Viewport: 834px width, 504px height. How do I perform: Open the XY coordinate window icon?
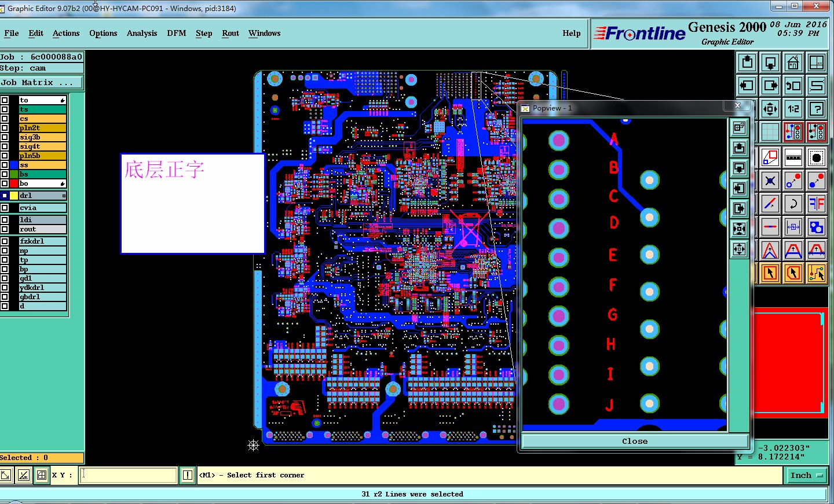click(816, 62)
